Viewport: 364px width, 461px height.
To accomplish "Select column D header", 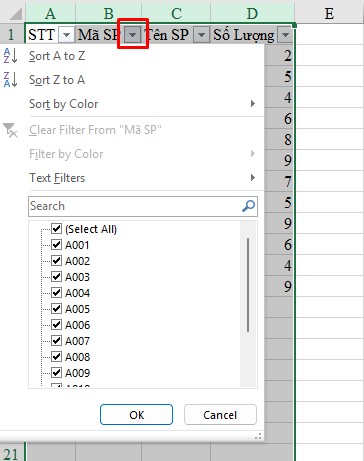I will (252, 14).
